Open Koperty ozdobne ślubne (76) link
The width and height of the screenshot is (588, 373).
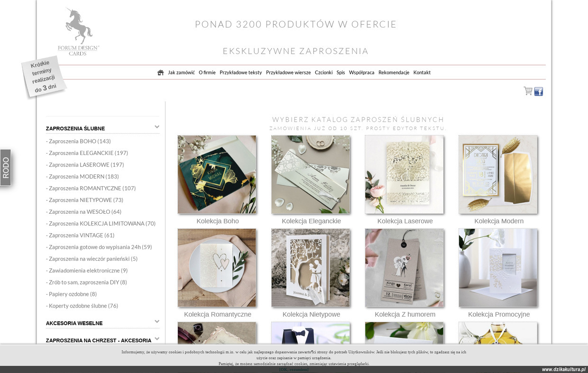(x=82, y=306)
